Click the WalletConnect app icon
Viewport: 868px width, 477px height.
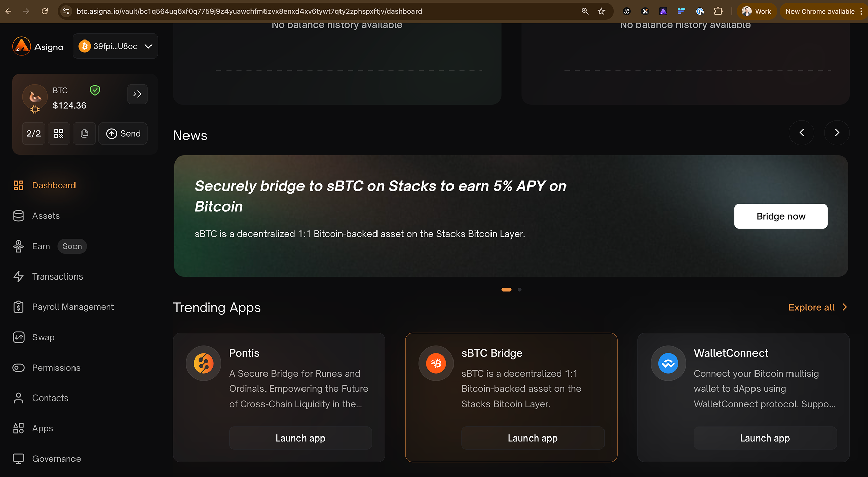pos(668,363)
